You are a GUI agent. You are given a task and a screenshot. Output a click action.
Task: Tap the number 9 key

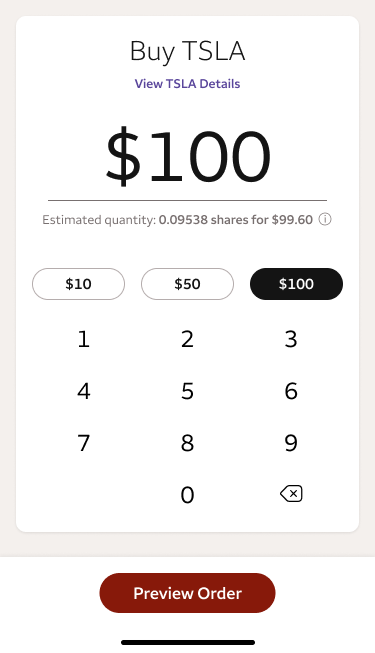pos(291,443)
